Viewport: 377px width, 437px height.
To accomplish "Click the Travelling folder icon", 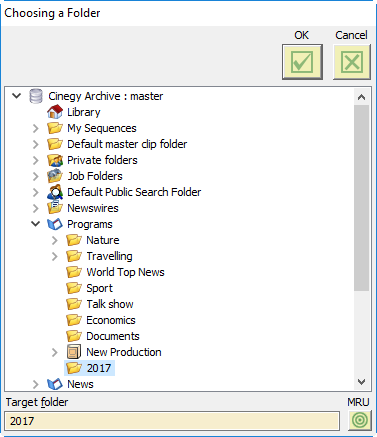I will (x=74, y=256).
